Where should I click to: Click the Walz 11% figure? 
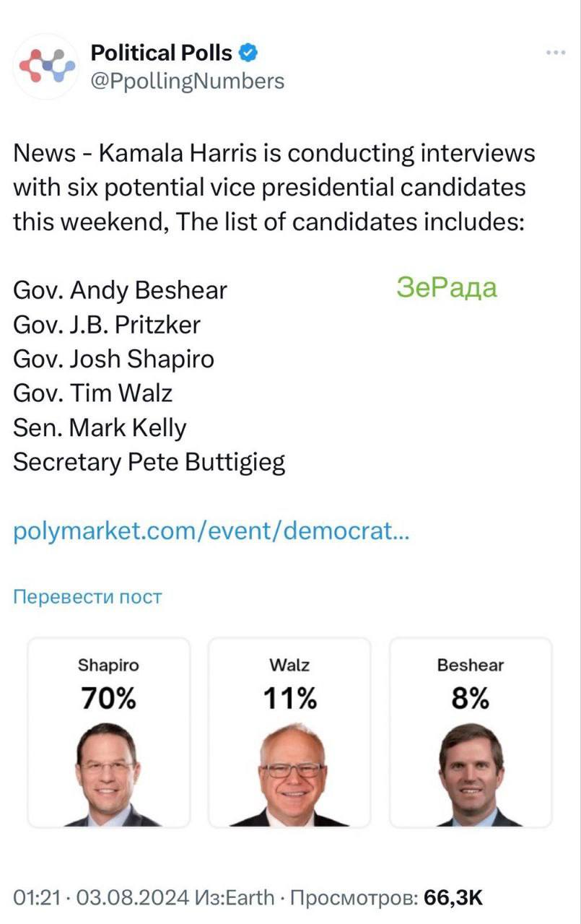tap(289, 699)
